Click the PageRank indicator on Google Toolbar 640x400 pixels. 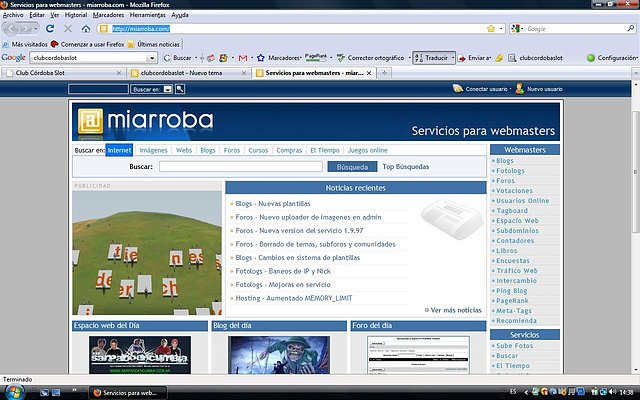(316, 58)
